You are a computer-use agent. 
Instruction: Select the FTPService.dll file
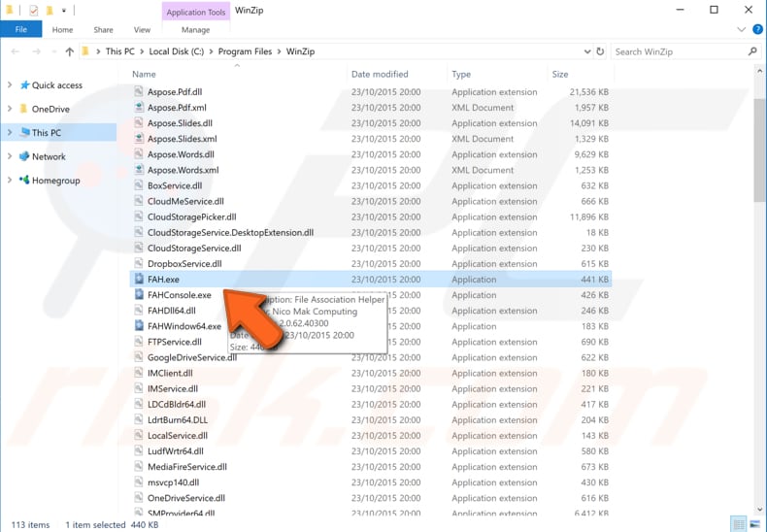(x=175, y=342)
